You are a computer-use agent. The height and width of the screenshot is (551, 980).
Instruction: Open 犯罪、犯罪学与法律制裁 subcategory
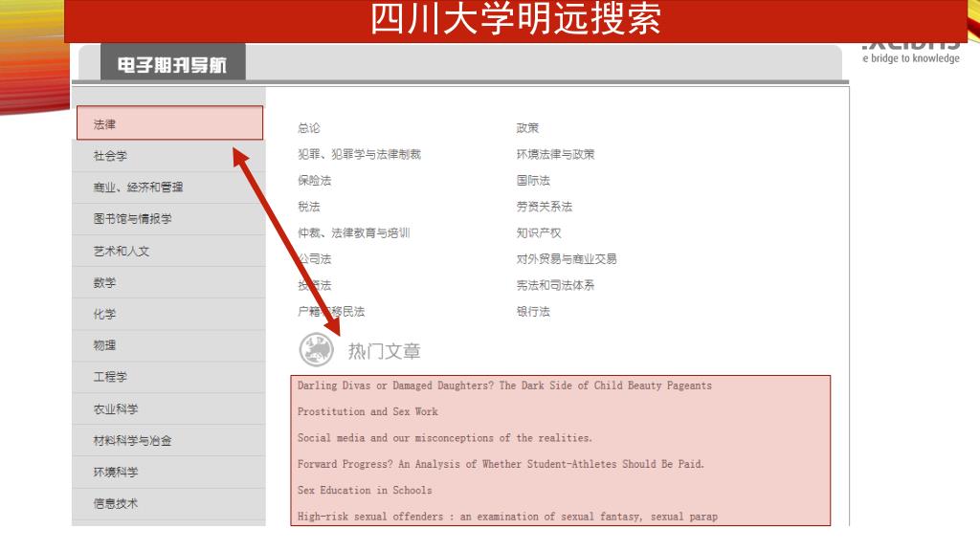point(360,154)
